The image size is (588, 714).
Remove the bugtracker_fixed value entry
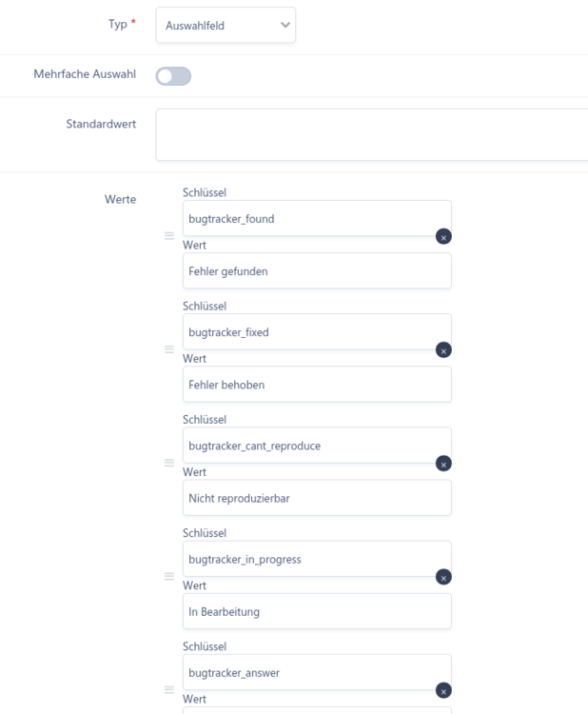point(443,350)
